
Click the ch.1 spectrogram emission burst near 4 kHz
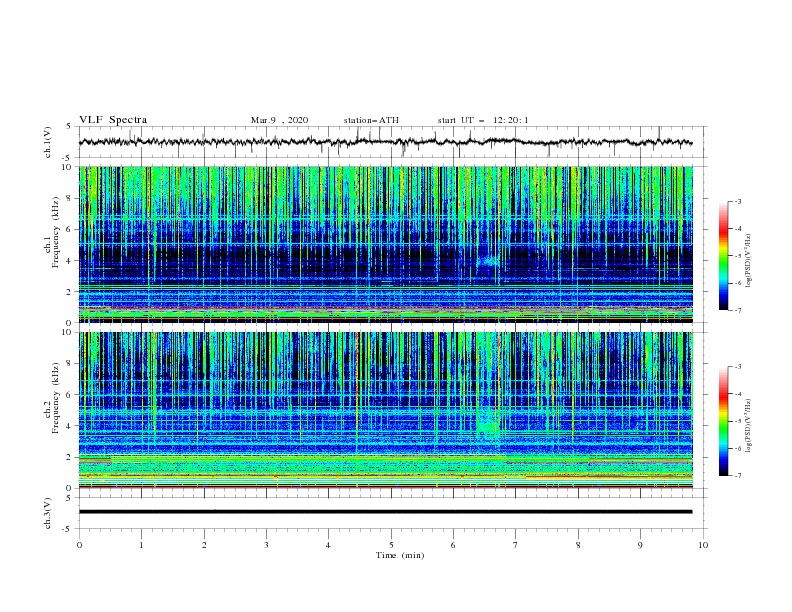(488, 262)
